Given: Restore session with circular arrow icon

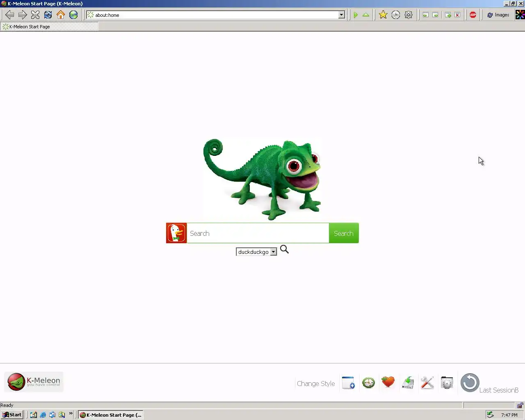Looking at the screenshot, I should pos(470,383).
